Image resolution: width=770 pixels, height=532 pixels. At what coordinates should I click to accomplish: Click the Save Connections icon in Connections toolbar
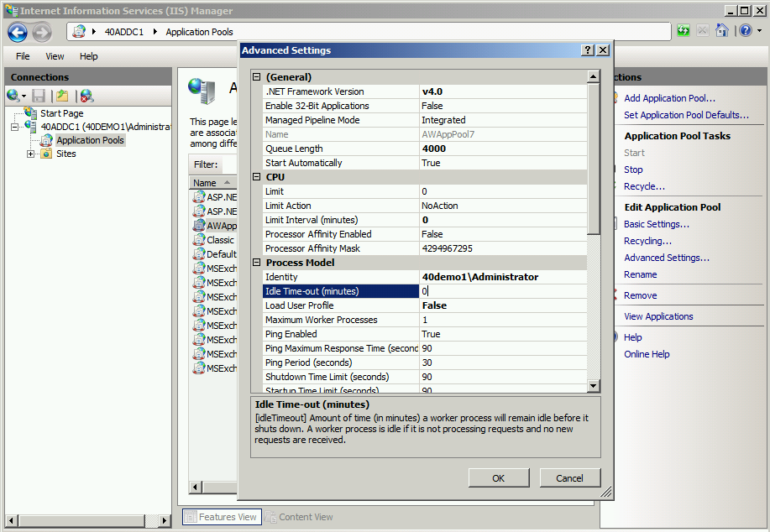point(38,95)
